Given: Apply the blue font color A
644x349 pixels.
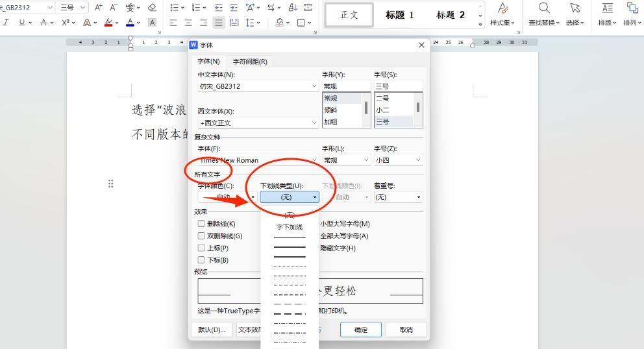Looking at the screenshot, I should (130, 23).
